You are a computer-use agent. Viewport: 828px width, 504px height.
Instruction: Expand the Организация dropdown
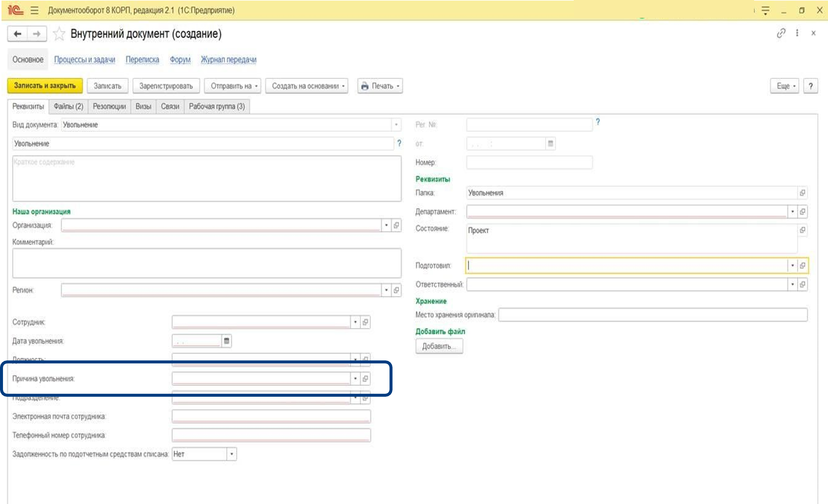tap(386, 225)
